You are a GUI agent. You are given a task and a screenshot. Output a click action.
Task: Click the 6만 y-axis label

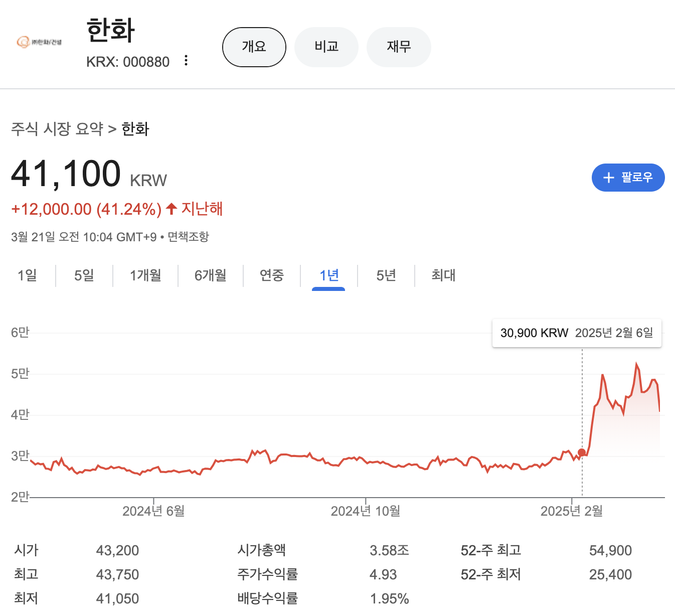(x=20, y=333)
